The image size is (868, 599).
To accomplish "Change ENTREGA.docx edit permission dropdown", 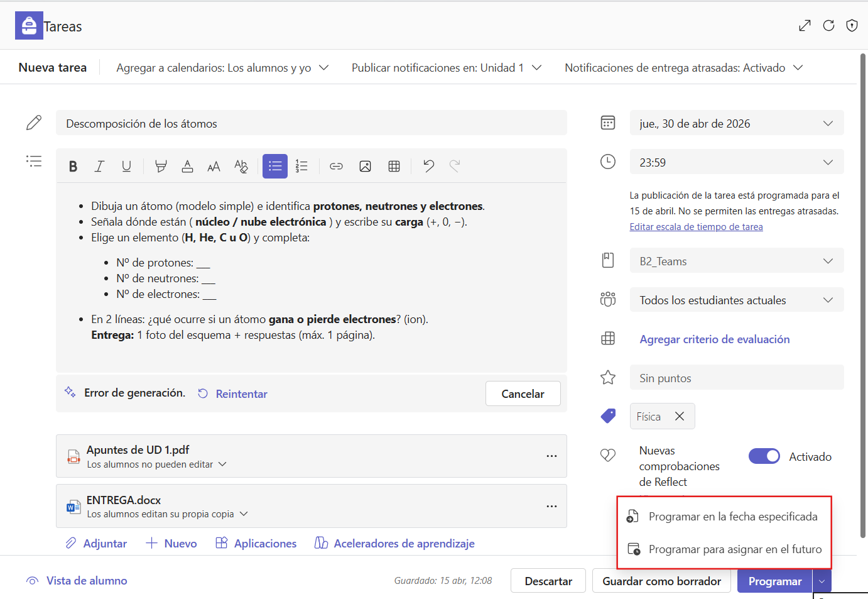I will (x=168, y=514).
